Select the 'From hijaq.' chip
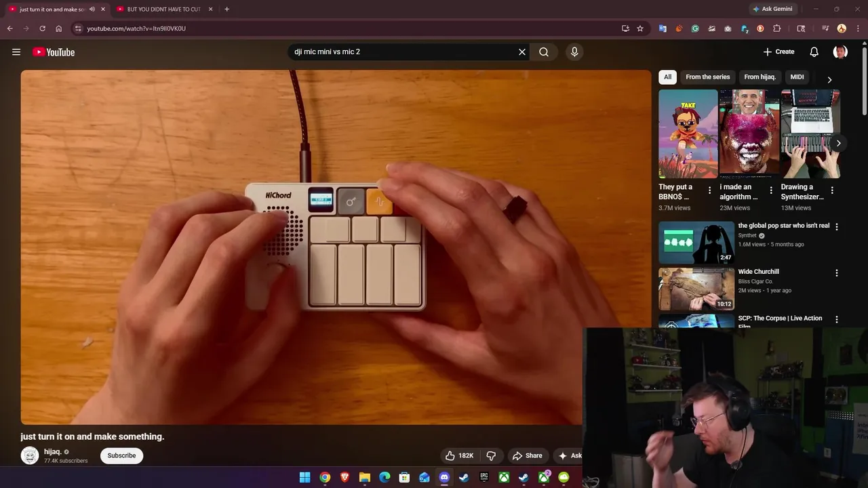 pyautogui.click(x=760, y=77)
